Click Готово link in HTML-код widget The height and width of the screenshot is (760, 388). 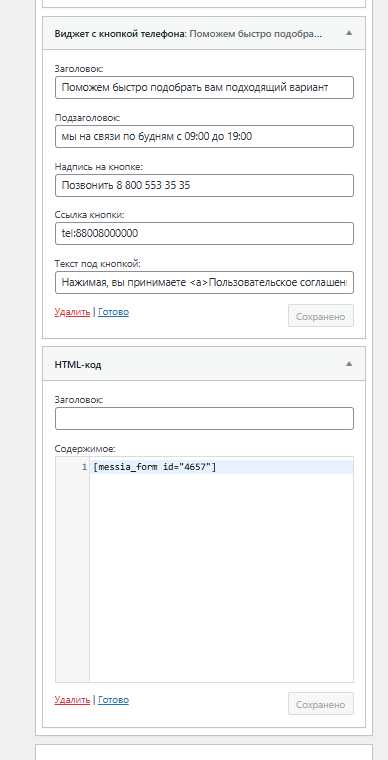pos(113,699)
